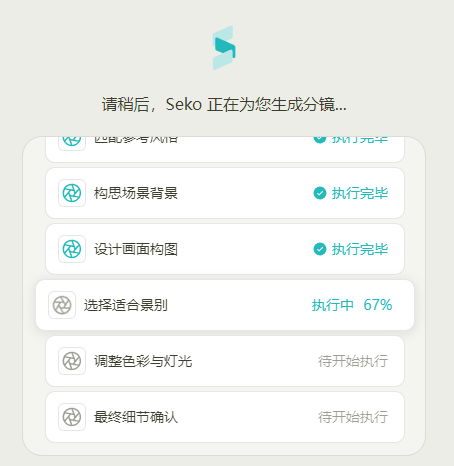Click gray aperture icon beside 最终细节确认
This screenshot has height=466, width=454.
pyautogui.click(x=72, y=417)
